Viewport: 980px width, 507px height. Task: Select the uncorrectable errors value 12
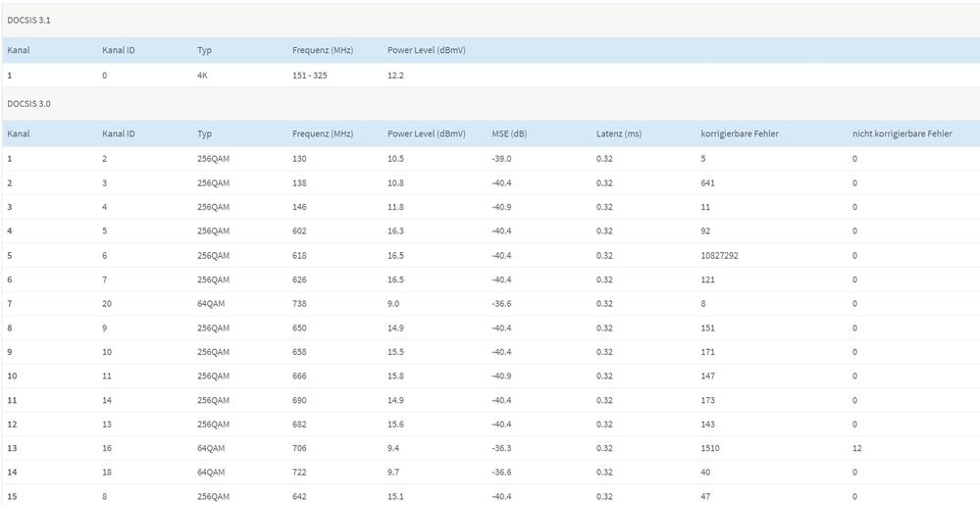tap(857, 448)
